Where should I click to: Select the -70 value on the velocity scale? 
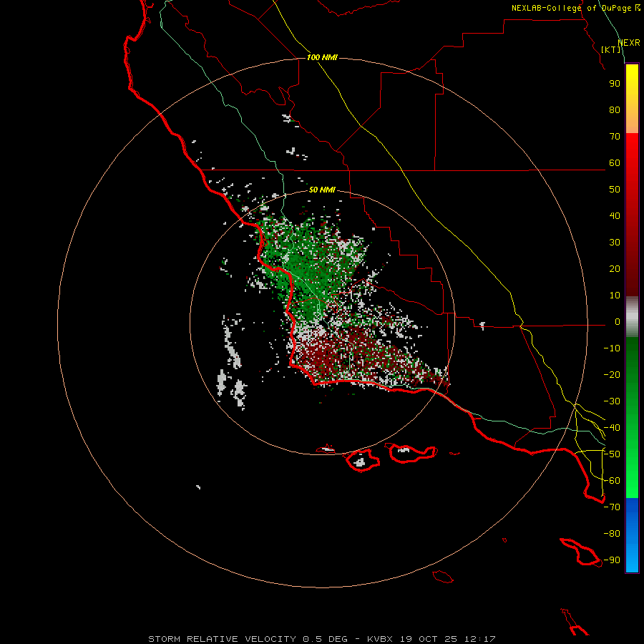[612, 507]
